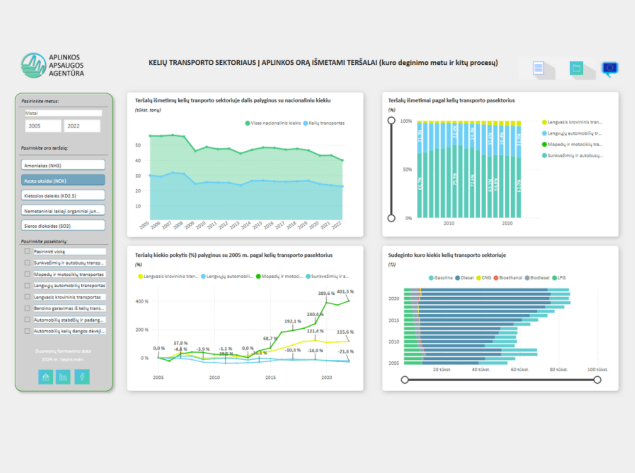The height and width of the screenshot is (473, 635).
Task: Click blue 'Lengvųjų automobilių tr...' legend in bar chart
Action: 572,133
